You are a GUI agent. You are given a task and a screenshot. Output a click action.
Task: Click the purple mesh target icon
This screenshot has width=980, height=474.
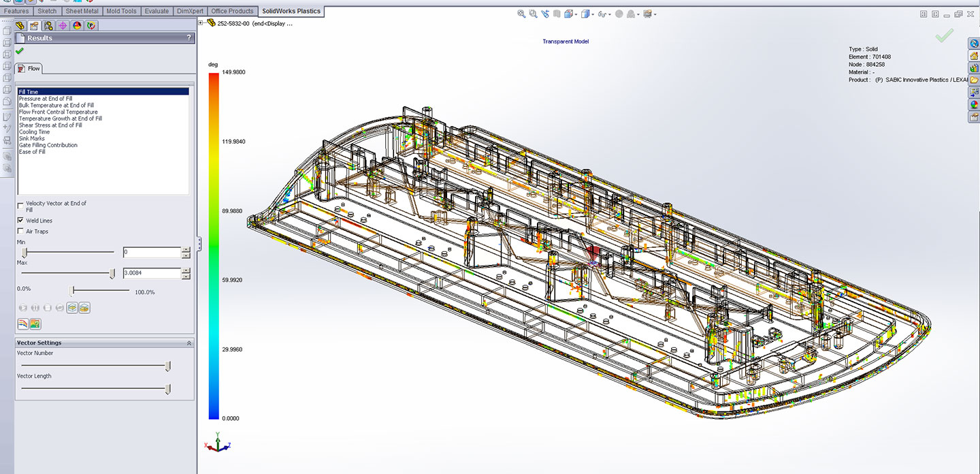coord(63,25)
